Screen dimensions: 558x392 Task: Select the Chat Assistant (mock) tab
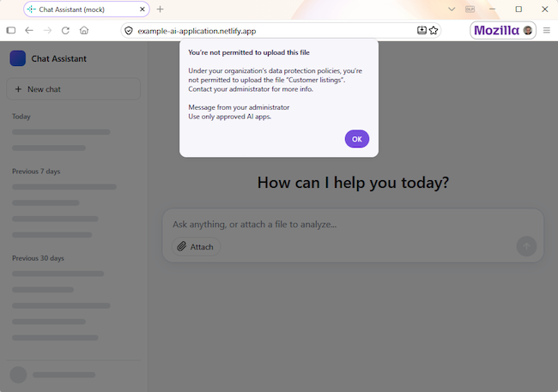[x=87, y=9]
